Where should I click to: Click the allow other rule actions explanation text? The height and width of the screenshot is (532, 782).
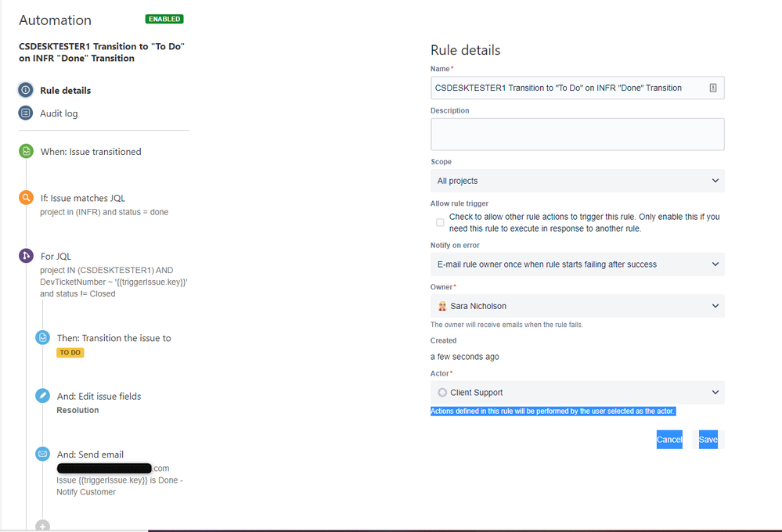tap(585, 223)
